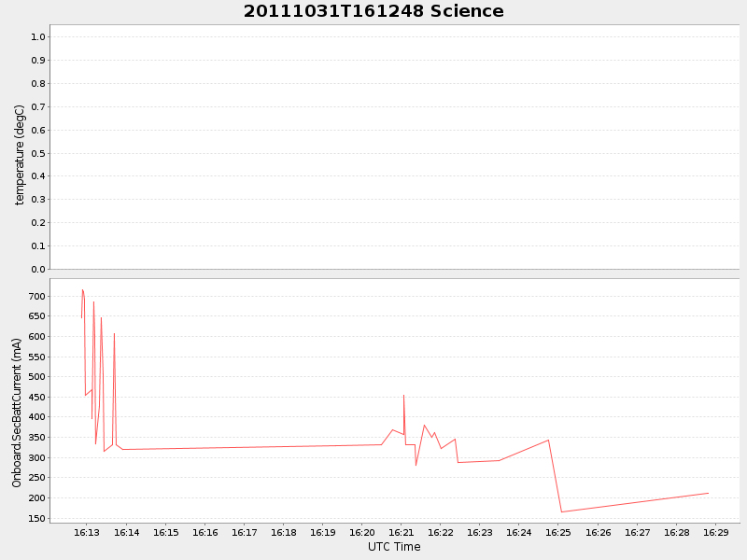Viewport: 747px width, 560px height.
Task: Click the 16:26 time tick label
Action: click(598, 532)
